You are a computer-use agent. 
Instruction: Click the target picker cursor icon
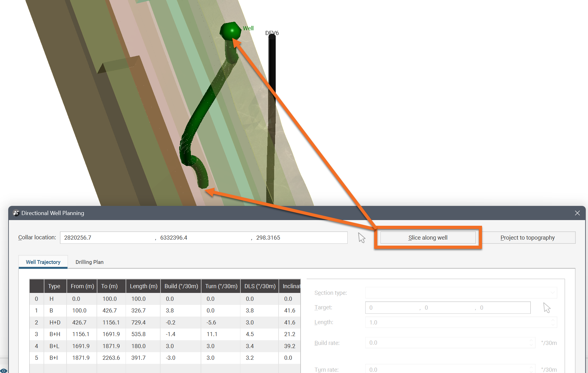point(547,307)
